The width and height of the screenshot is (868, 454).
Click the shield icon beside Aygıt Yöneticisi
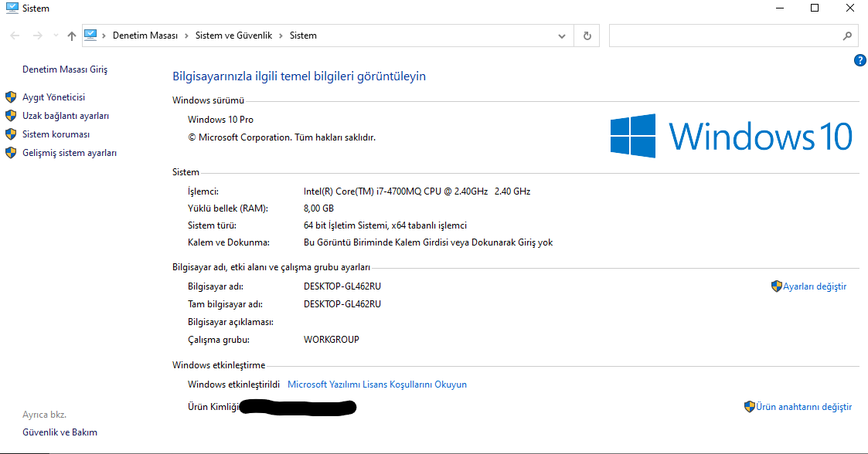coord(11,97)
